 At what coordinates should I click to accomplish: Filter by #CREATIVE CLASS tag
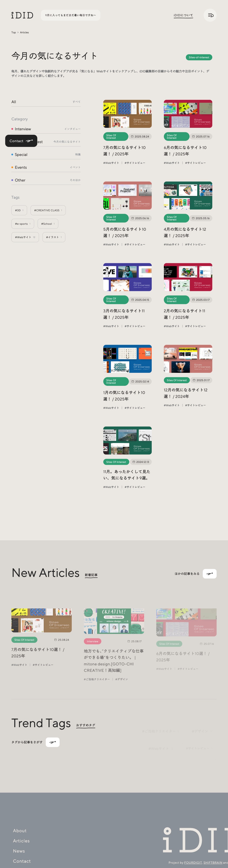click(48, 210)
